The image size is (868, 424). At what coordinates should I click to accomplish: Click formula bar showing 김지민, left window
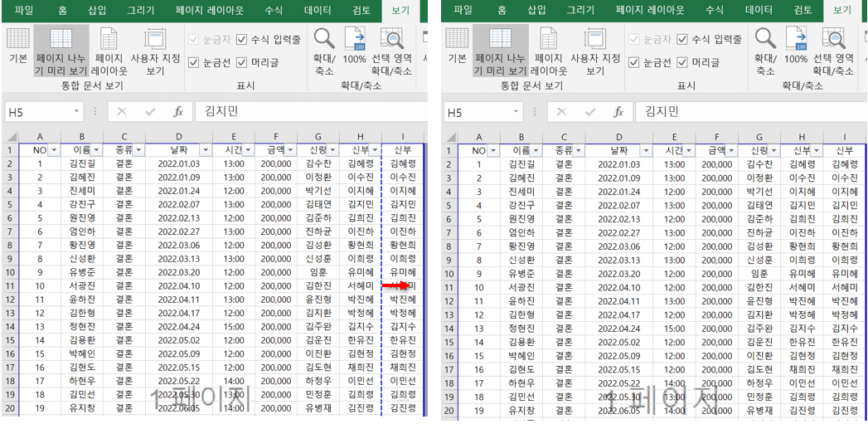(312, 112)
